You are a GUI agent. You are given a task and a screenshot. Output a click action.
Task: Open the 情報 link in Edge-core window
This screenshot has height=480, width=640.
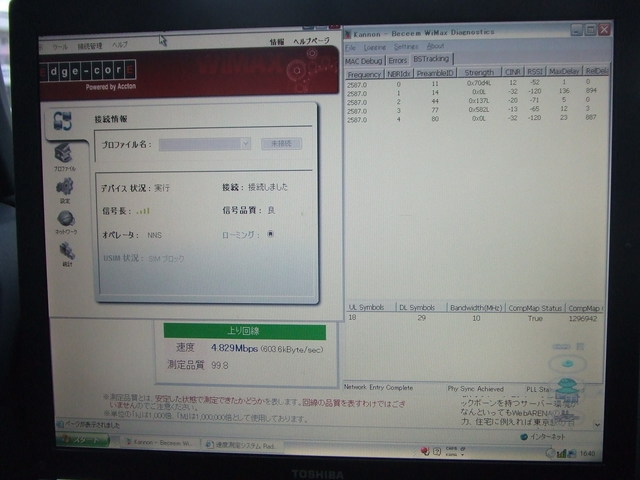[x=277, y=42]
